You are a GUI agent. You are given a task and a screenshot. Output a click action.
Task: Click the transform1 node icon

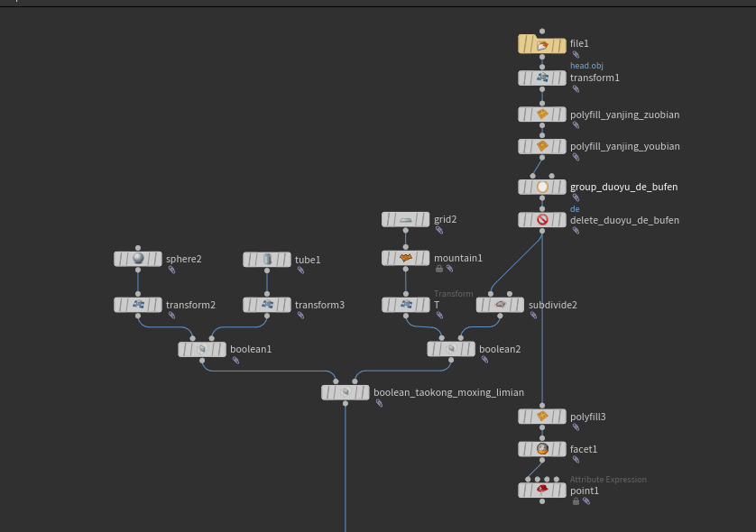[542, 78]
